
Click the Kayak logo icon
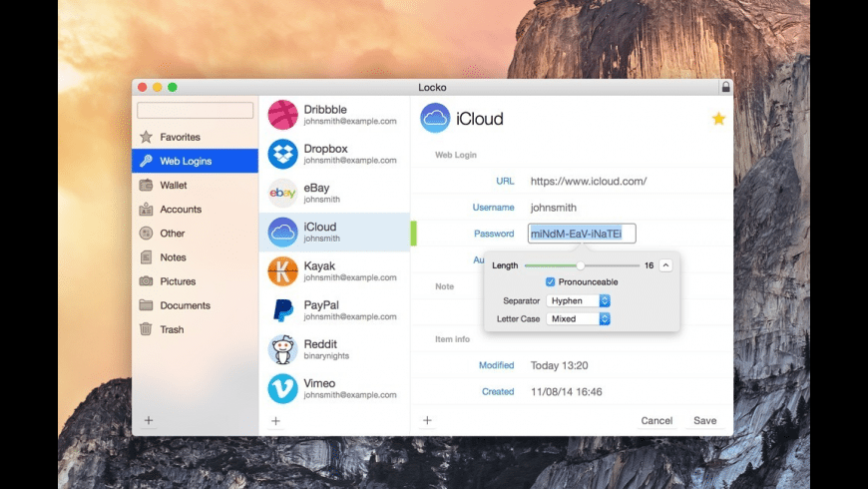(283, 270)
